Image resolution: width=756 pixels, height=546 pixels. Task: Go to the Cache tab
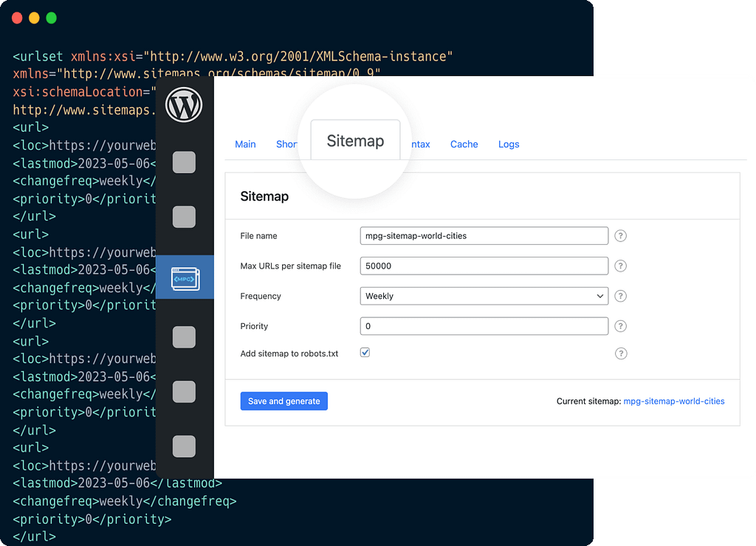pyautogui.click(x=464, y=145)
